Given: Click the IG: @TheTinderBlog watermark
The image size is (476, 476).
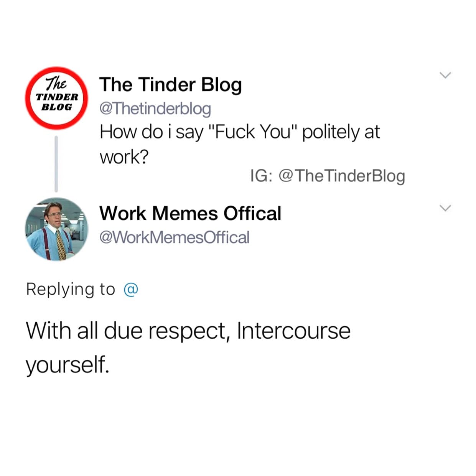Looking at the screenshot, I should (328, 176).
